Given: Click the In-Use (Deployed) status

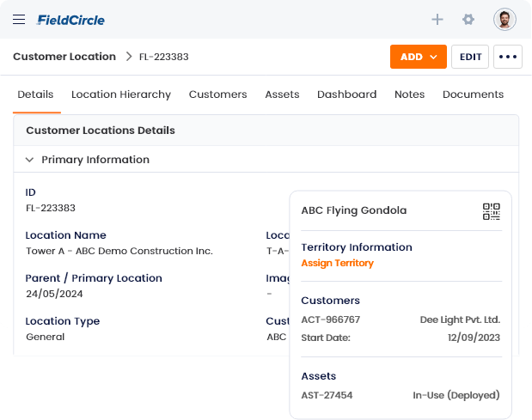Looking at the screenshot, I should (456, 395).
